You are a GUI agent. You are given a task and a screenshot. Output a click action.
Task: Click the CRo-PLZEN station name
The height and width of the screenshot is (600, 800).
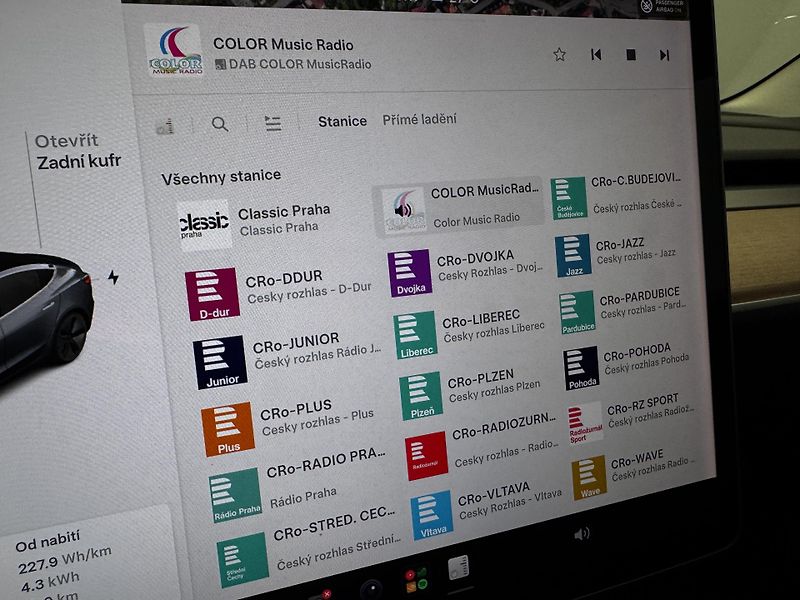pos(481,379)
